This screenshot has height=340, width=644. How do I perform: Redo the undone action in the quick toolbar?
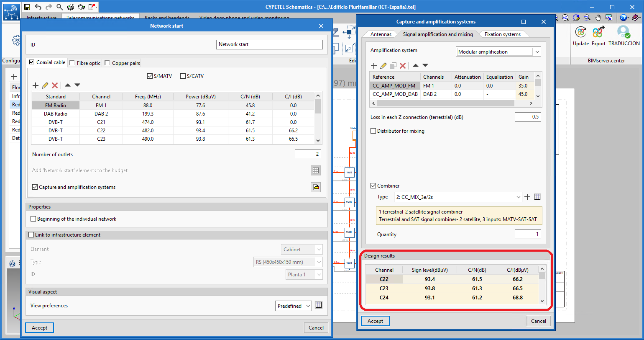click(49, 7)
